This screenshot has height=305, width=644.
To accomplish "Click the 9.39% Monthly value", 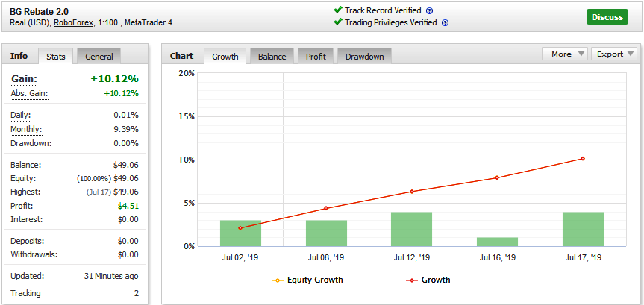I will click(x=126, y=129).
